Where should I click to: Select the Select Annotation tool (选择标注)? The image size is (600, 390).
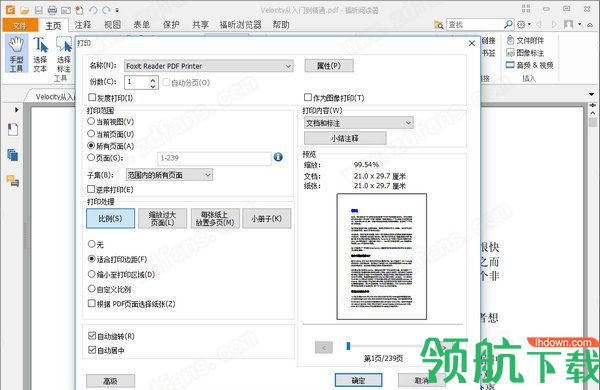point(64,54)
